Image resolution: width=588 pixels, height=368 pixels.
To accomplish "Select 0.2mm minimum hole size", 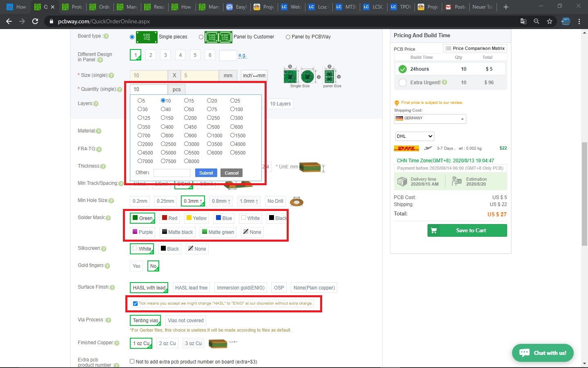I will tap(140, 201).
